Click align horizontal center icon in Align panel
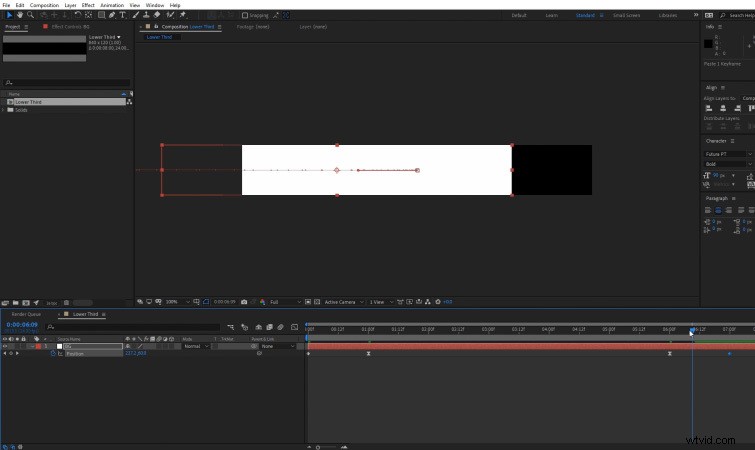 click(723, 108)
